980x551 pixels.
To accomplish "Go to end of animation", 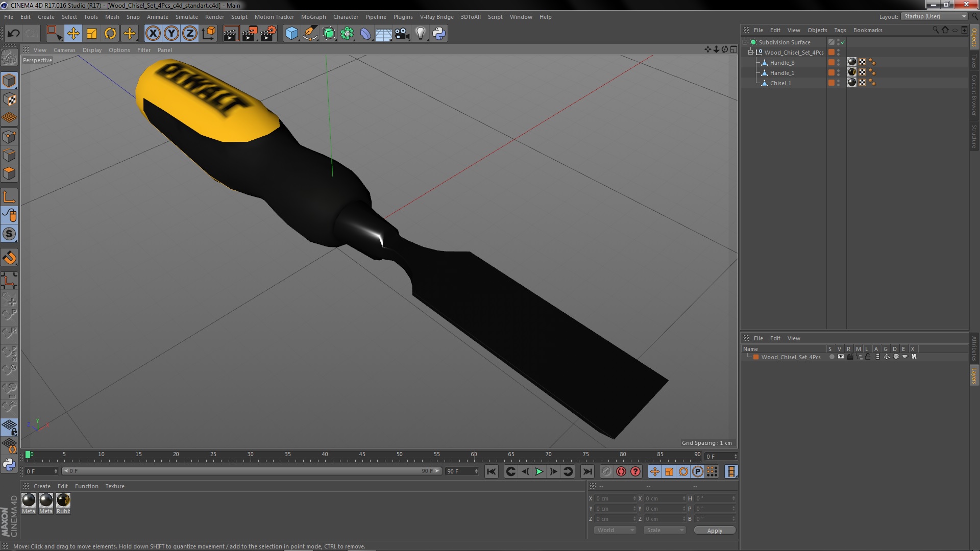I will click(587, 472).
